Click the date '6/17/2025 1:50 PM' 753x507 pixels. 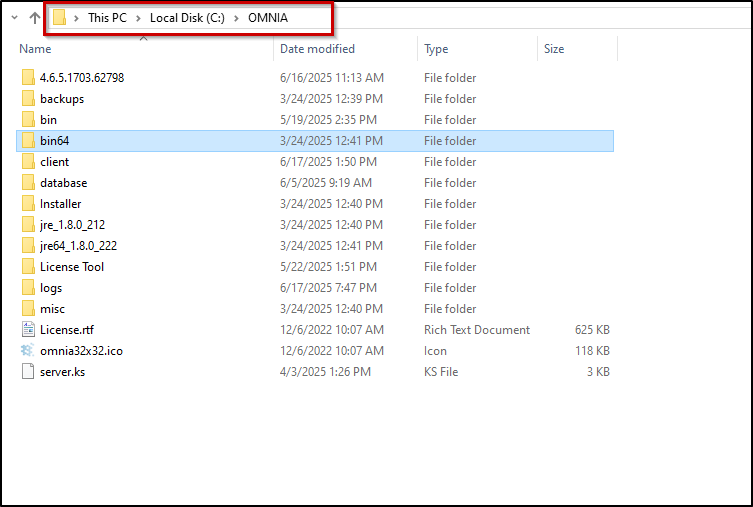coord(328,162)
